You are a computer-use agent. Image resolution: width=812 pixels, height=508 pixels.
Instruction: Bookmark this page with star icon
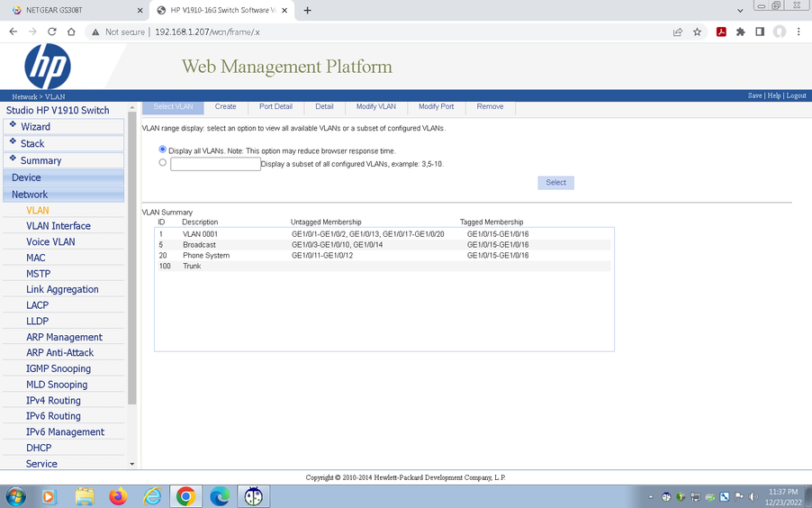point(697,32)
